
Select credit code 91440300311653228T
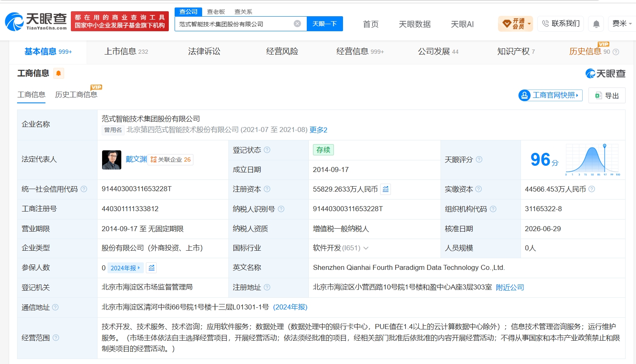coord(137,189)
